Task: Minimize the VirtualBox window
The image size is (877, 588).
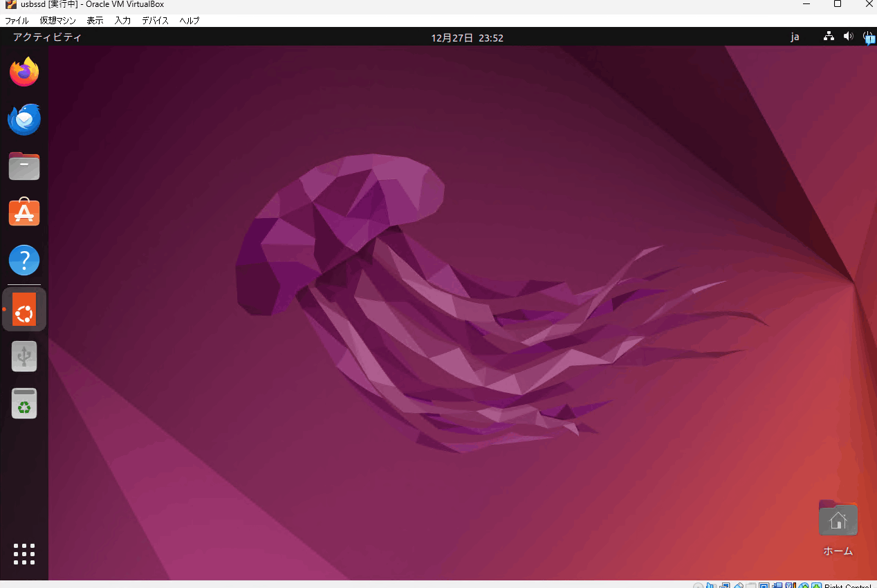Action: (806, 4)
